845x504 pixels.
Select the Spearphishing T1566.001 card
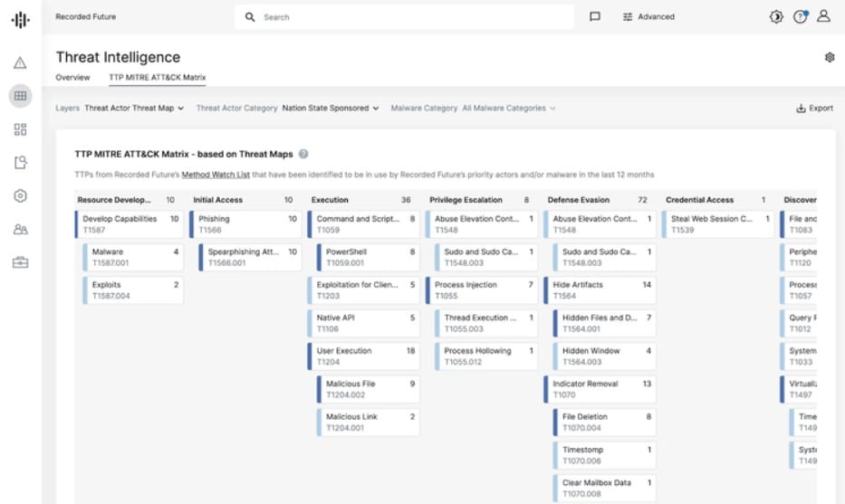(x=250, y=257)
